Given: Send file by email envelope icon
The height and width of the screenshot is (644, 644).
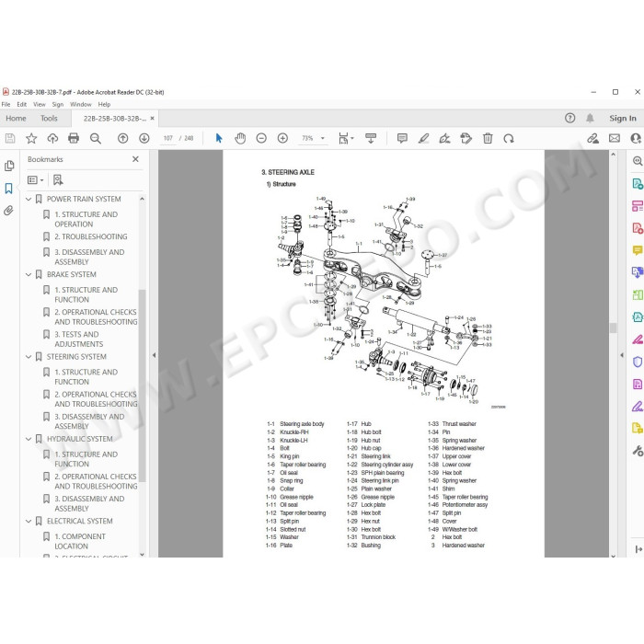Looking at the screenshot, I should coord(615,138).
